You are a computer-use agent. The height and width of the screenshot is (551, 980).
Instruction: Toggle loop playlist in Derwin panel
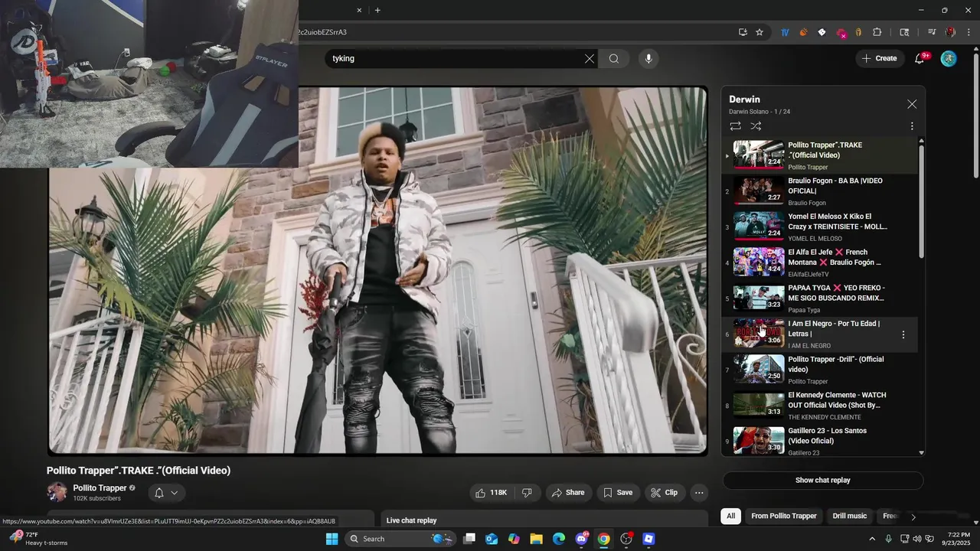(735, 126)
